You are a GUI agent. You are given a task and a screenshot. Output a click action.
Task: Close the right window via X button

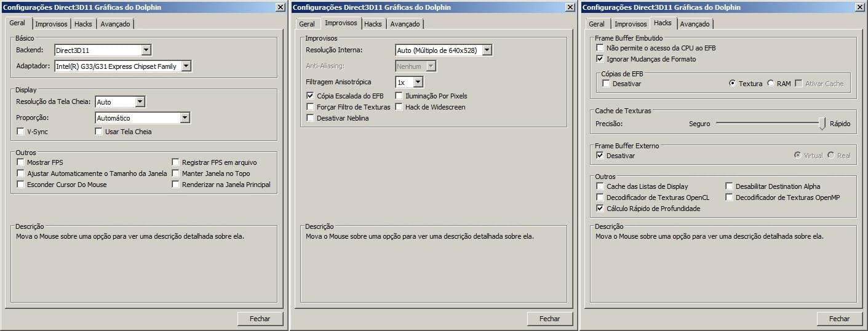860,7
